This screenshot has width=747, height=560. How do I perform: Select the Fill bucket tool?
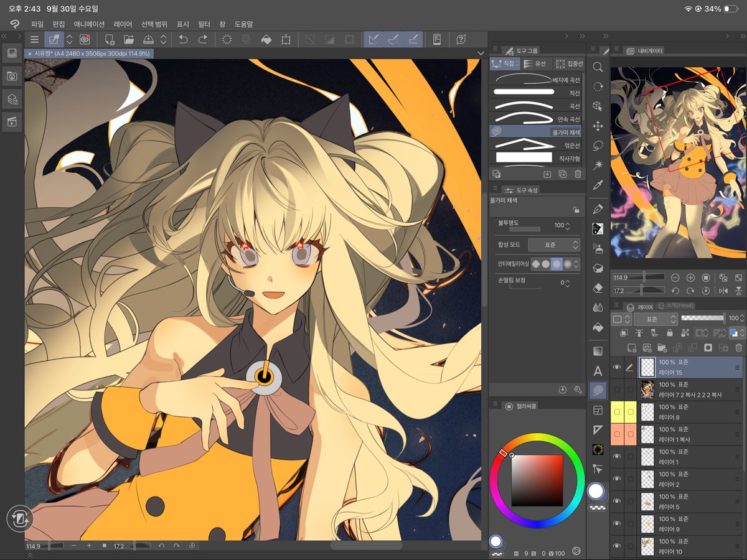click(598, 327)
